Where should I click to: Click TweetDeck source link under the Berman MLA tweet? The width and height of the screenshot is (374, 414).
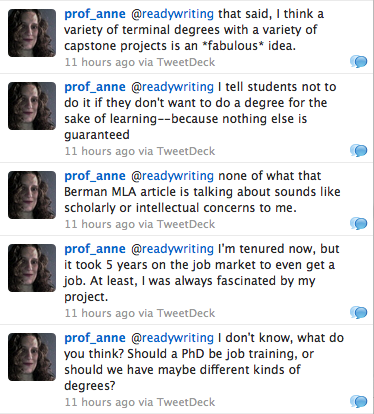tap(186, 224)
